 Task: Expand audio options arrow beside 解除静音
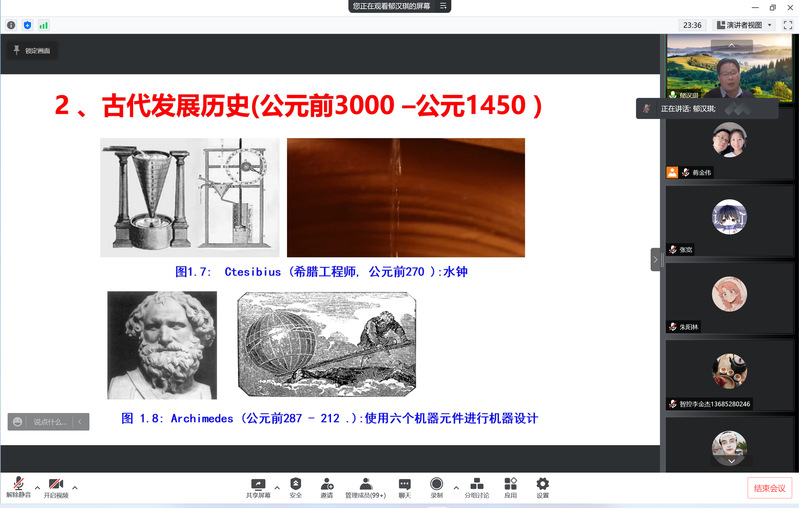[x=38, y=487]
